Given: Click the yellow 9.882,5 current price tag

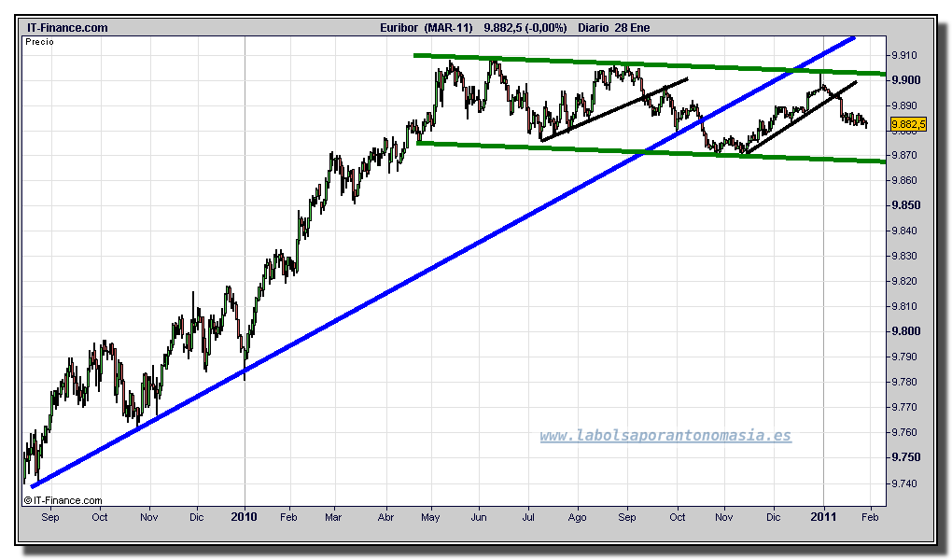Looking at the screenshot, I should 908,124.
